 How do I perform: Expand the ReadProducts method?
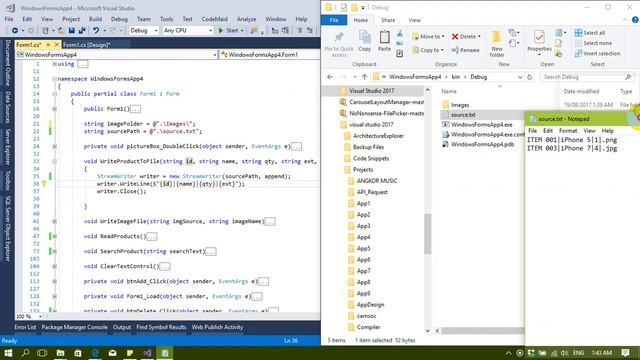[x=54, y=236]
